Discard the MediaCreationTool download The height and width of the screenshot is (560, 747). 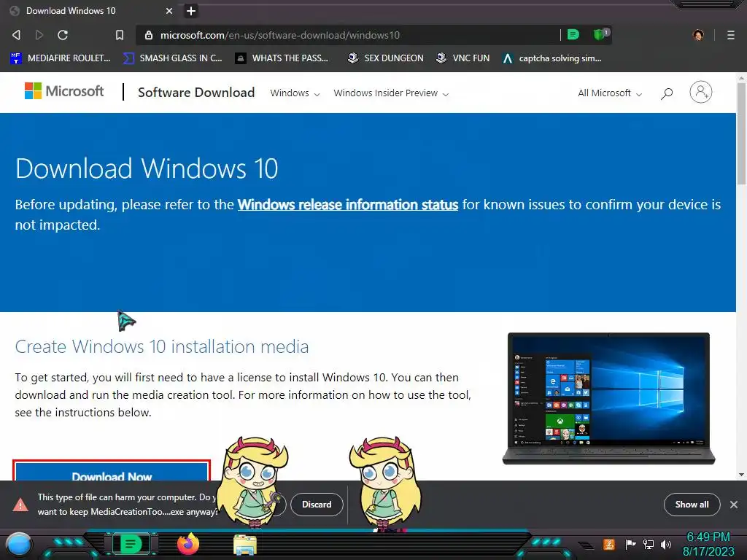(317, 505)
